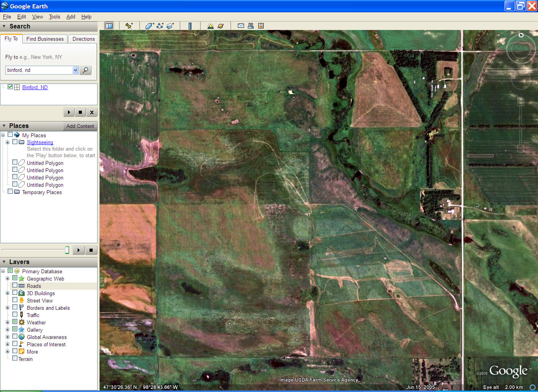This screenshot has width=538, height=392.
Task: Collapse the Search panel triangle
Action: (x=4, y=27)
